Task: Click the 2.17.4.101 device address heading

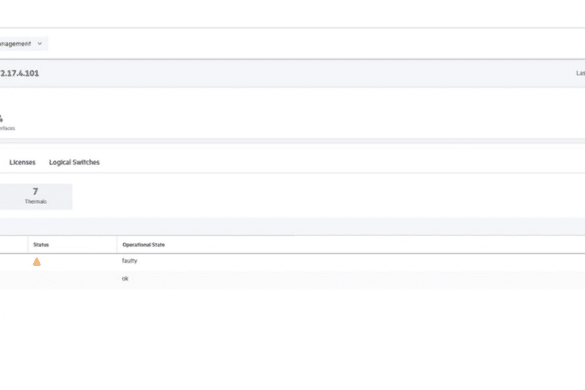Action: (x=19, y=73)
